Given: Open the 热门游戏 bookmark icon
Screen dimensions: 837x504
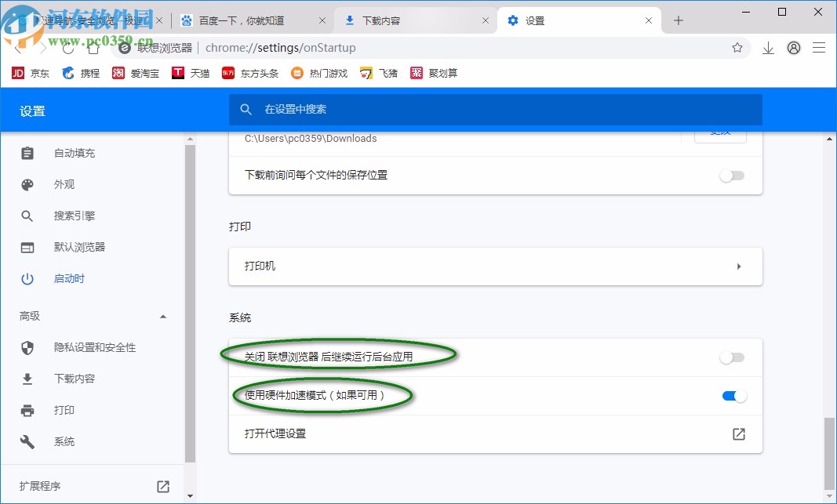Looking at the screenshot, I should click(297, 73).
